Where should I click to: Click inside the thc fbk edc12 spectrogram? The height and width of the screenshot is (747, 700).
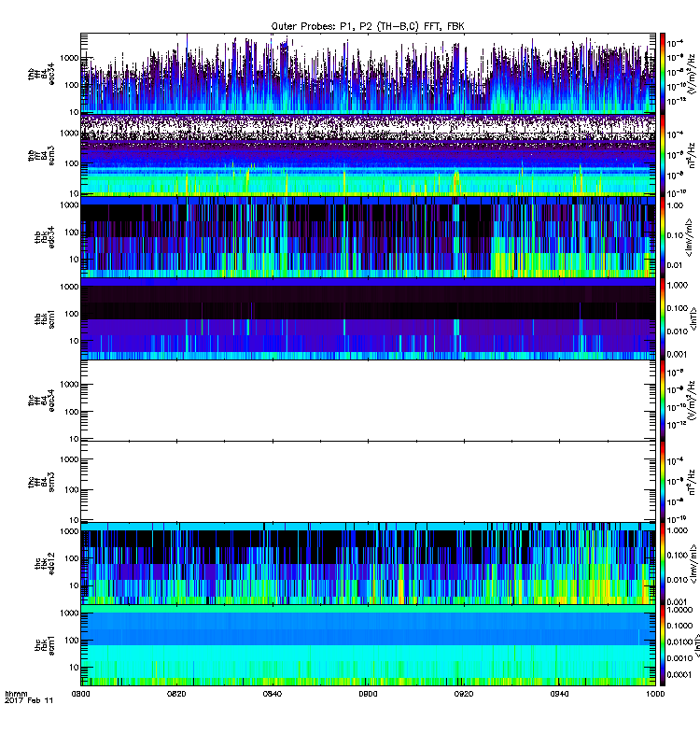click(368, 564)
